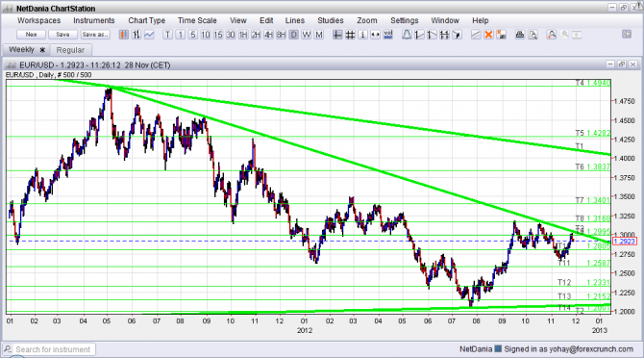Image resolution: width=644 pixels, height=358 pixels.
Task: Open the Edit menu
Action: [x=266, y=20]
